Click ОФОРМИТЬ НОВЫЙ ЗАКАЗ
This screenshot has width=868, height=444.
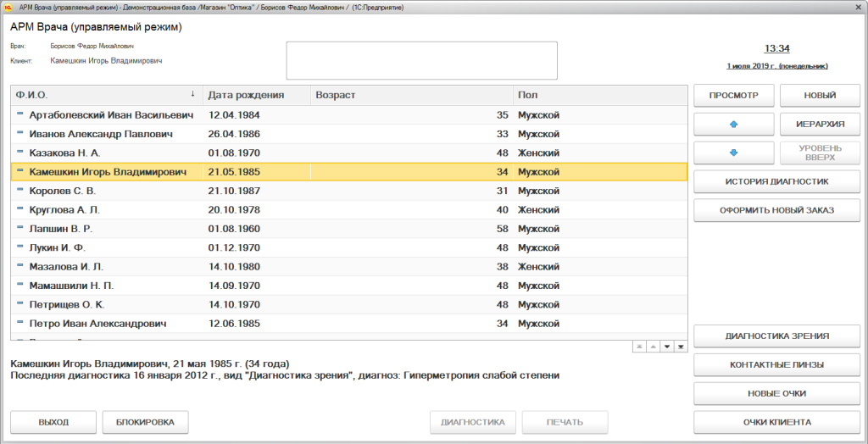point(776,210)
